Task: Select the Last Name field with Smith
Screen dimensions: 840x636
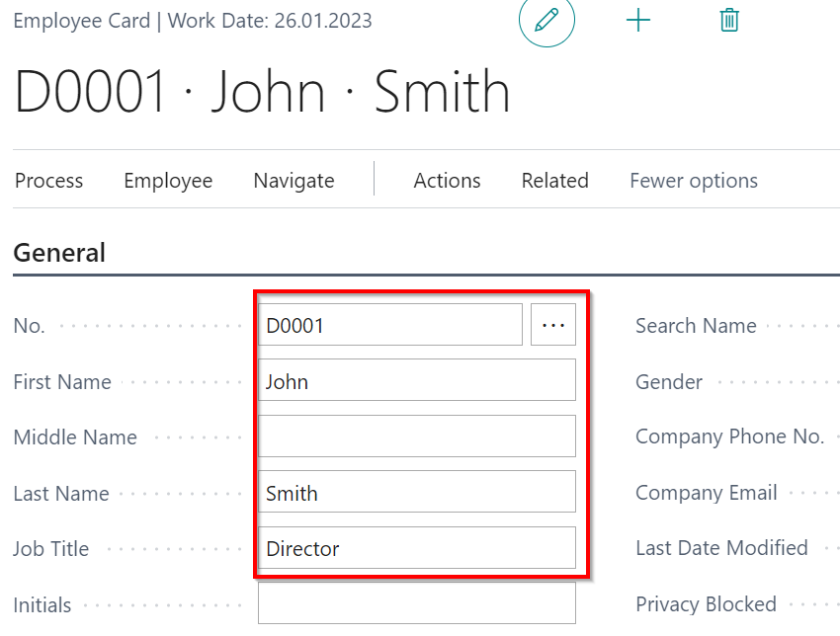Action: (417, 492)
